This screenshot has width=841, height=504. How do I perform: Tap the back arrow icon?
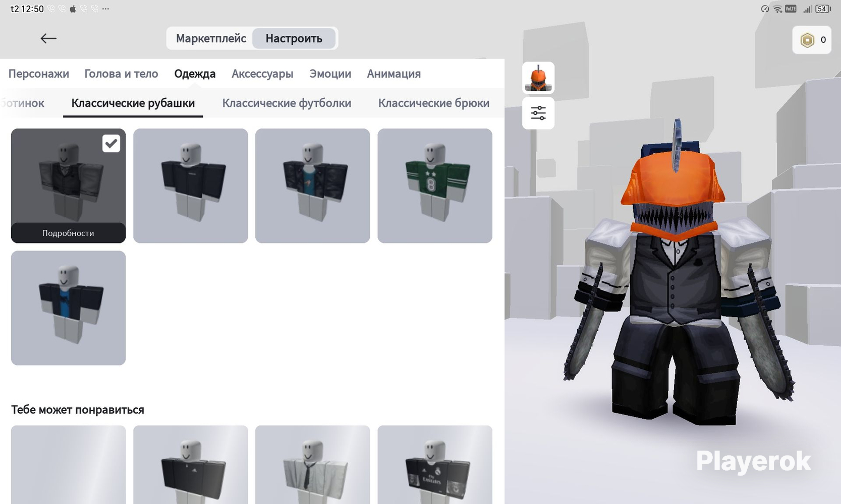pyautogui.click(x=48, y=38)
